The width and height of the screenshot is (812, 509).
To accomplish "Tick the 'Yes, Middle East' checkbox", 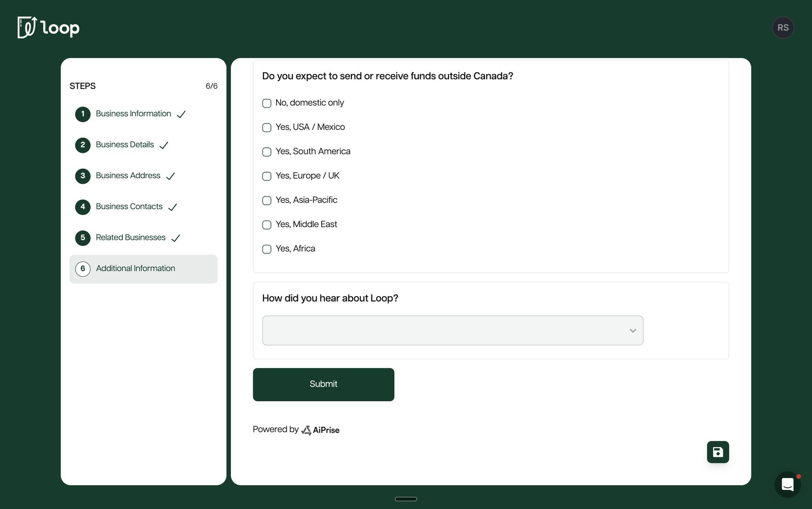I will click(266, 225).
